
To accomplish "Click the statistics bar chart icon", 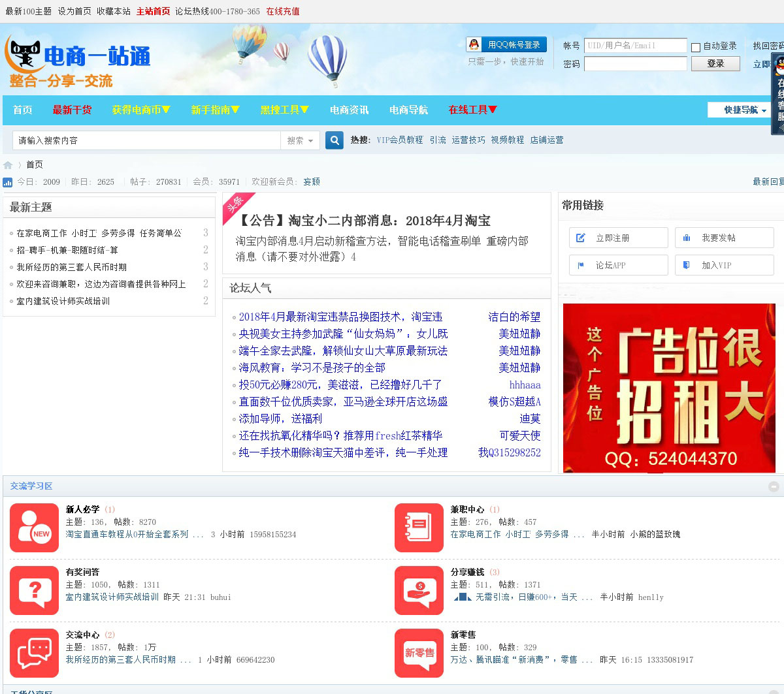I will point(8,182).
